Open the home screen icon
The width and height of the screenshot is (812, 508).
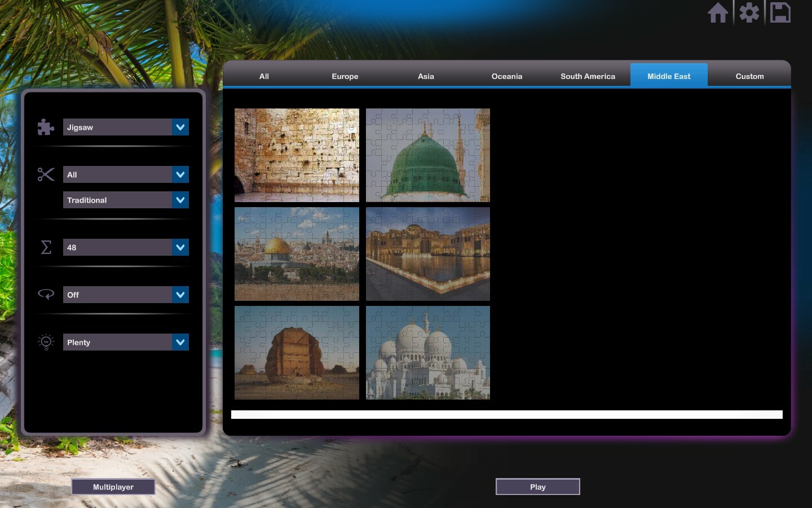pos(718,12)
